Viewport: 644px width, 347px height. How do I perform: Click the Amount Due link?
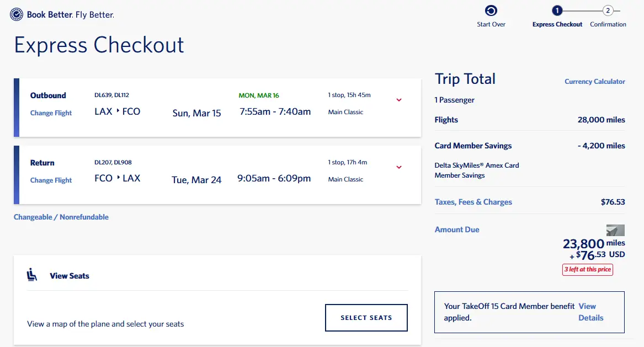[x=457, y=229]
